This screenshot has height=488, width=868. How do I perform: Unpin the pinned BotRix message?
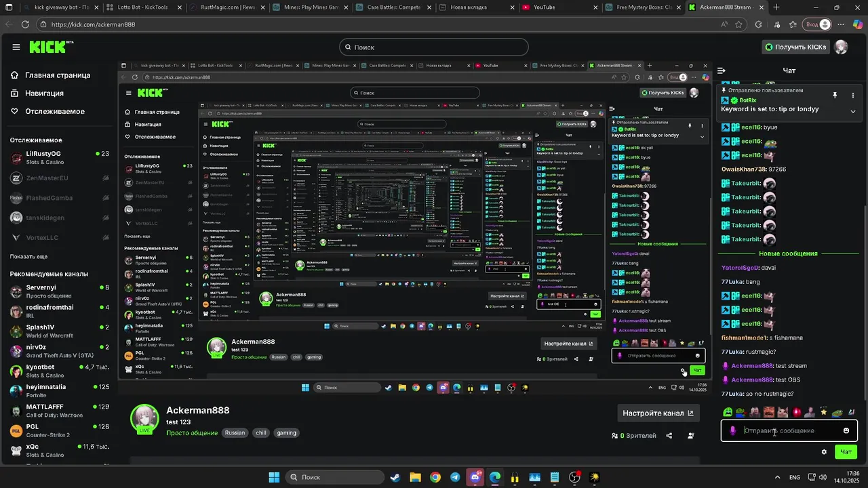[x=835, y=96]
